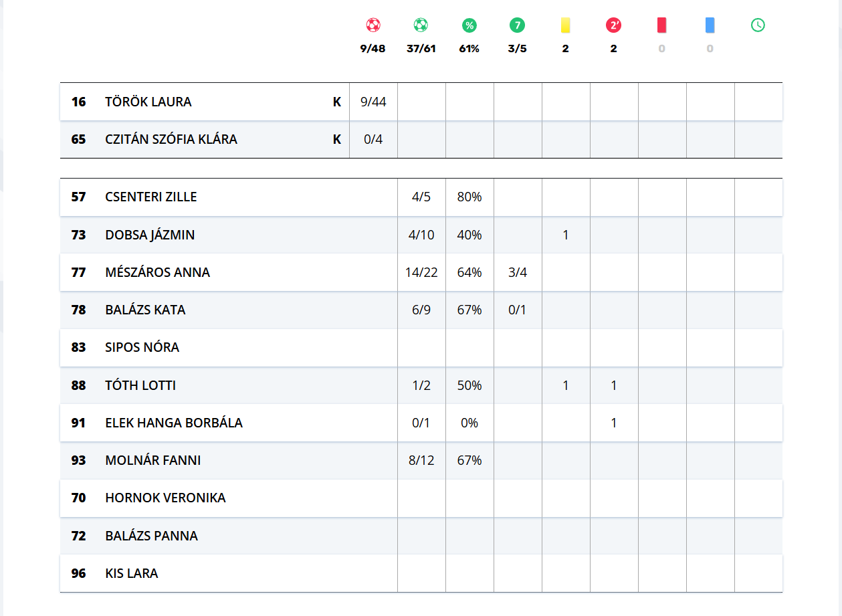Click the red goalkeeper saves ball icon
This screenshot has width=842, height=616.
(x=373, y=25)
